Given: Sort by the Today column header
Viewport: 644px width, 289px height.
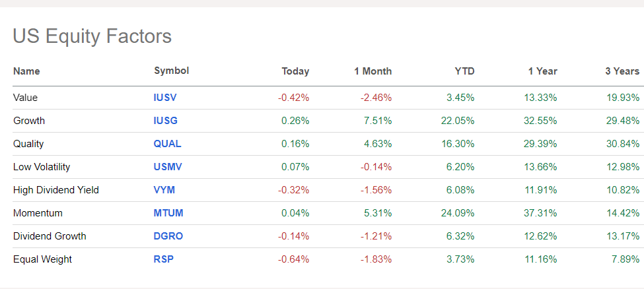Looking at the screenshot, I should 295,71.
